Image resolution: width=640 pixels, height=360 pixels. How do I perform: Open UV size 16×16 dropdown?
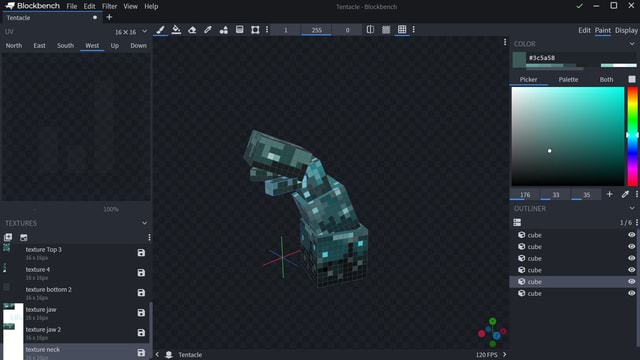131,32
